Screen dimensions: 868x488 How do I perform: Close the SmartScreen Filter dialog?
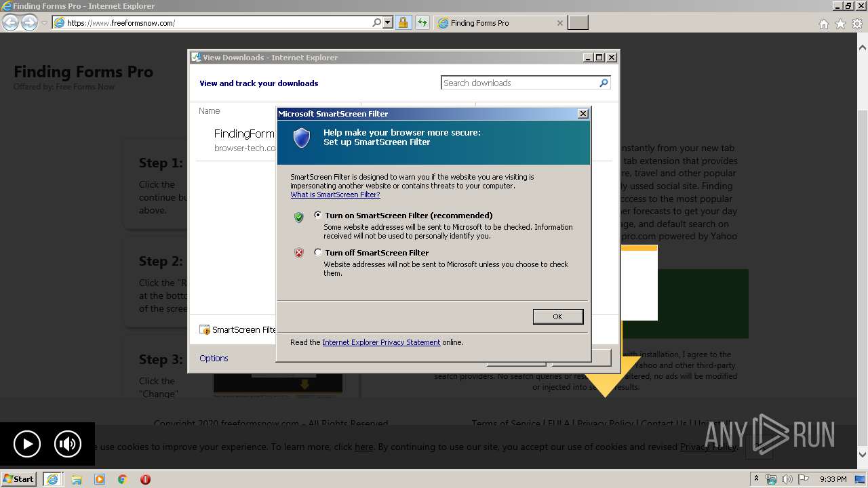[583, 114]
